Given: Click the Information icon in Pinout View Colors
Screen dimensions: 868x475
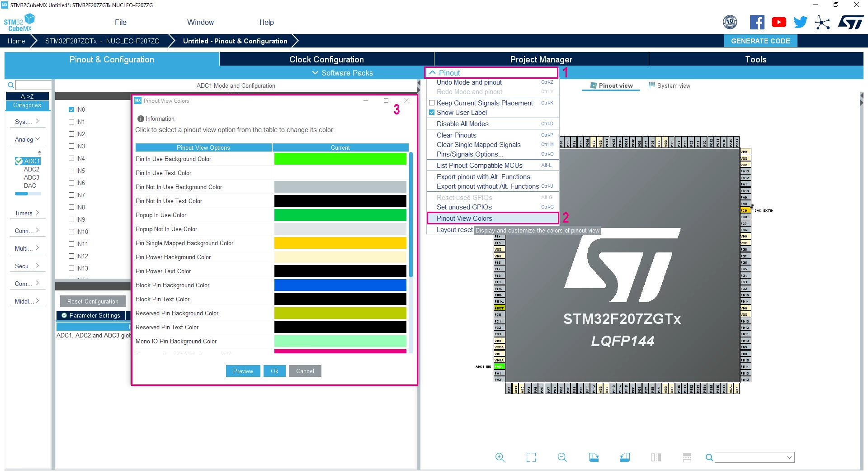Looking at the screenshot, I should [x=141, y=119].
